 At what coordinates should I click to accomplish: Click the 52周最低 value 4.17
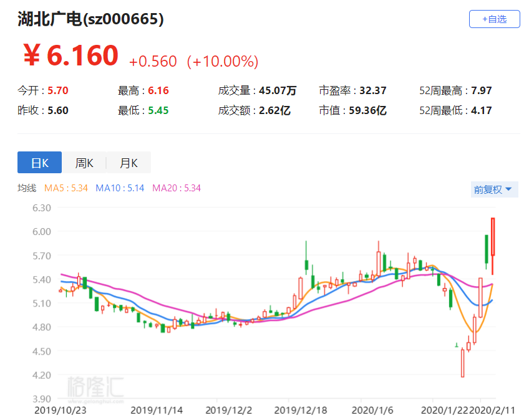[x=482, y=110]
